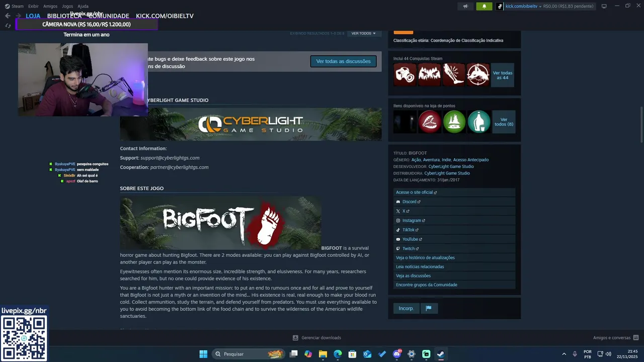View the red bear trap points item
The height and width of the screenshot is (362, 644).
[x=430, y=122]
